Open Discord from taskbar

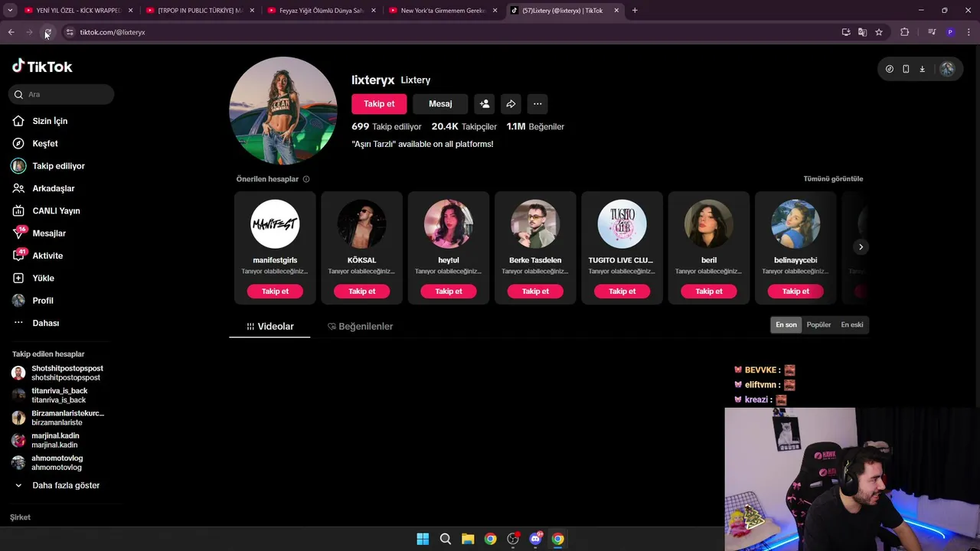coord(535,539)
